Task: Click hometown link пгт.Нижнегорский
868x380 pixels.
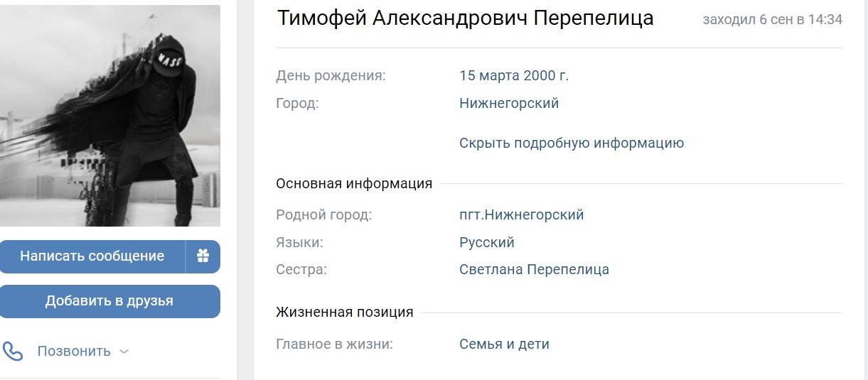Action: point(521,215)
